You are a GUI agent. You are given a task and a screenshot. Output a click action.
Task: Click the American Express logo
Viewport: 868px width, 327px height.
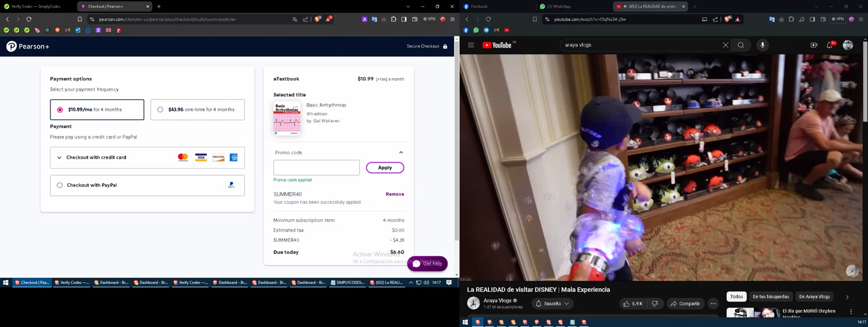(x=234, y=157)
